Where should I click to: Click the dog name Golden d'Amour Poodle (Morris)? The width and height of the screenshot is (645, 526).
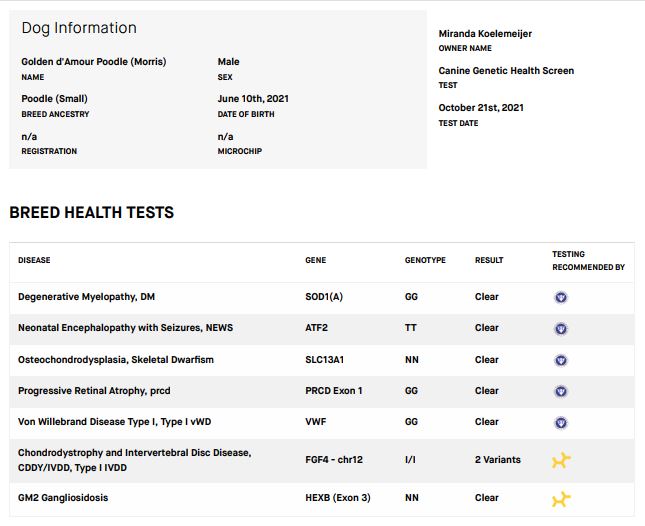(94, 62)
